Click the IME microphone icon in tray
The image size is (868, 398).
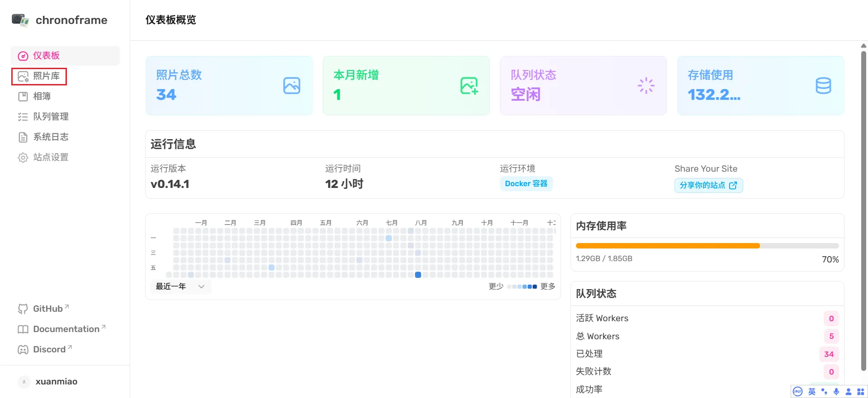pos(836,392)
